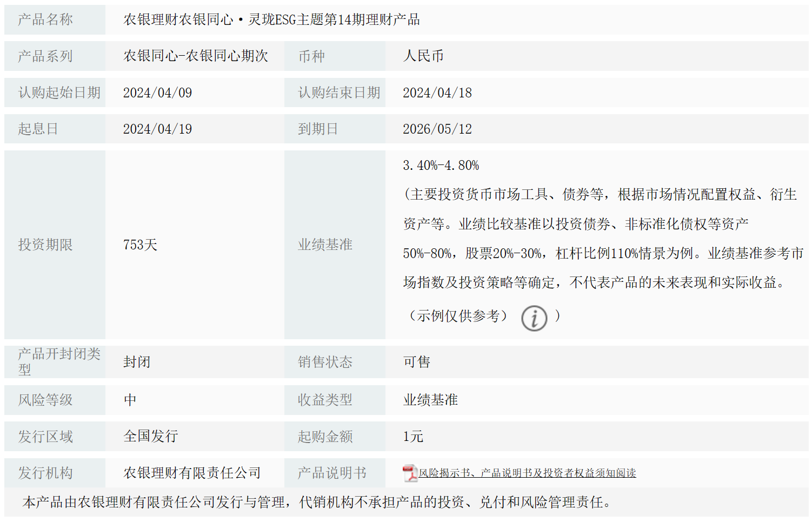812x521 pixels.
Task: Click the 认购起始日期 label
Action: (x=59, y=93)
